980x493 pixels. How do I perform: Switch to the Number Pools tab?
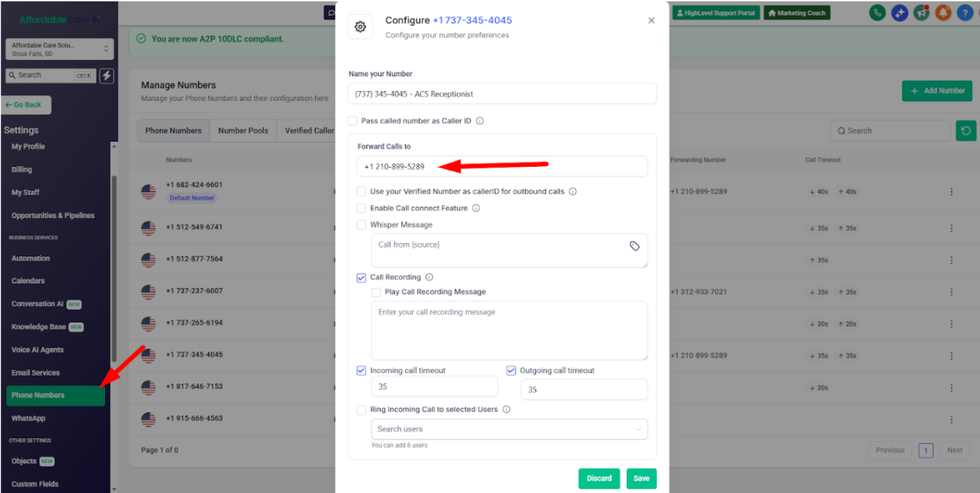pyautogui.click(x=243, y=130)
